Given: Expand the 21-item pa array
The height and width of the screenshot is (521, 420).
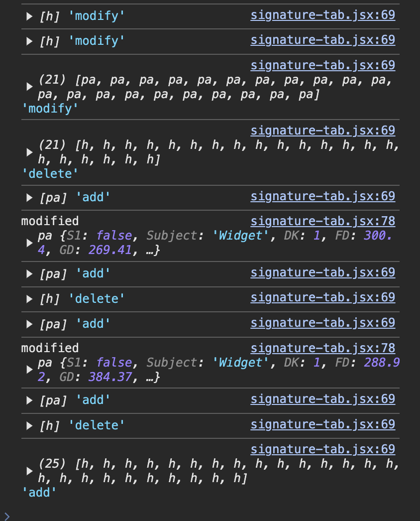Looking at the screenshot, I should pyautogui.click(x=29, y=87).
